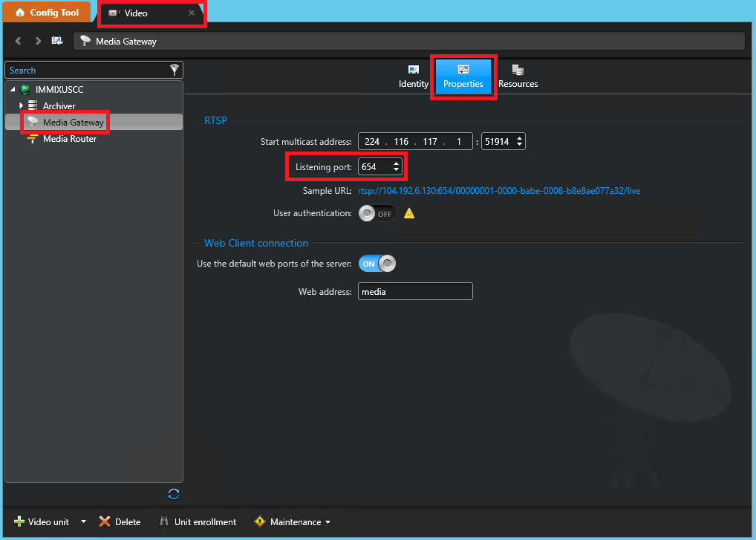756x540 pixels.
Task: Select Media Router in the tree
Action: (69, 139)
